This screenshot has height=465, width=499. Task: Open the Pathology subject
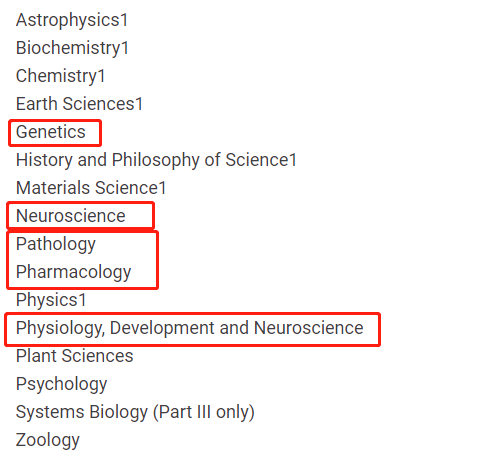click(56, 244)
